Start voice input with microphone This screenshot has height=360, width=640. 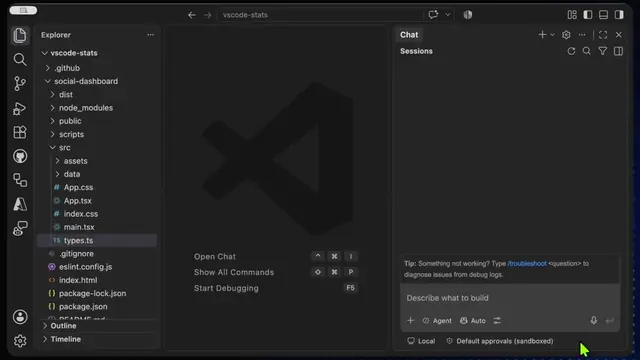(x=593, y=320)
